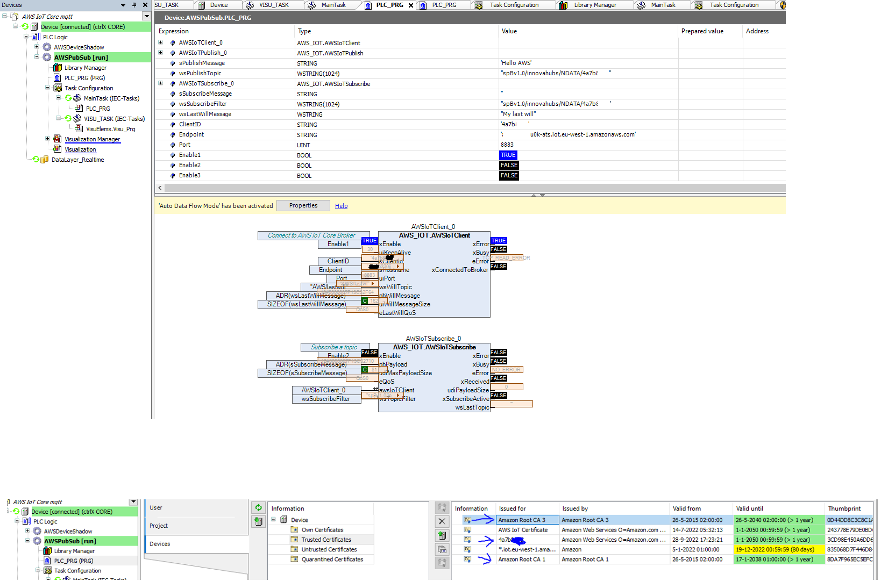This screenshot has width=881, height=588.
Task: Click the Visualization Manager icon in device tree
Action: coord(58,139)
